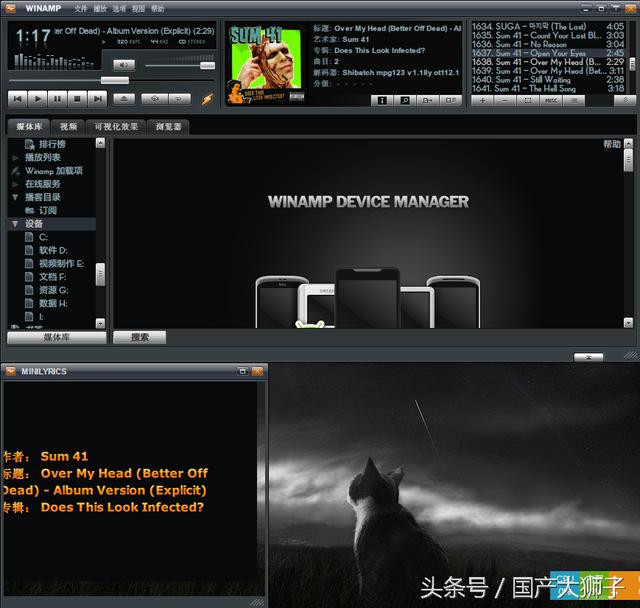640x608 pixels.
Task: Open the 选项 menu
Action: (x=119, y=9)
